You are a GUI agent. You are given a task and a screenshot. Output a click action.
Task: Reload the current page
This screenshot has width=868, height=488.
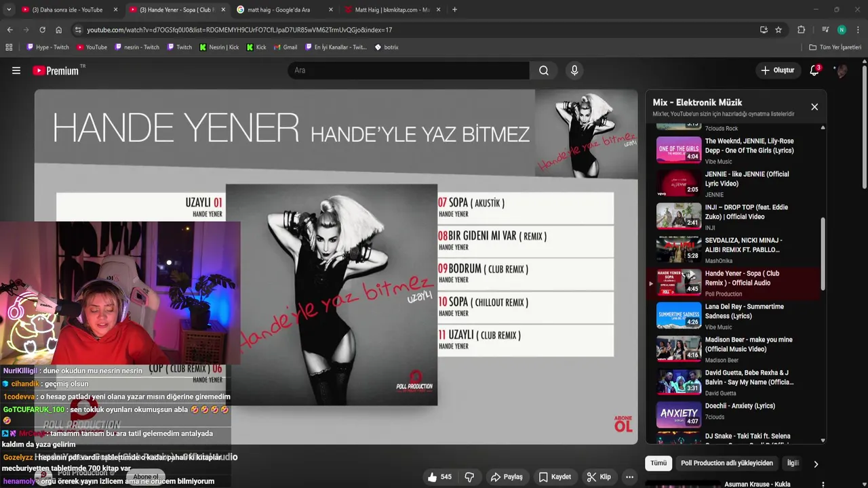(x=42, y=30)
